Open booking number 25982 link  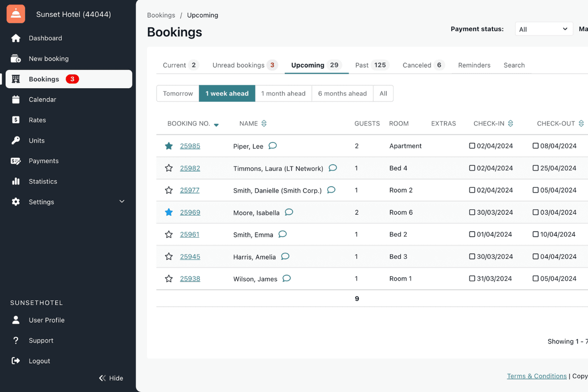point(190,168)
